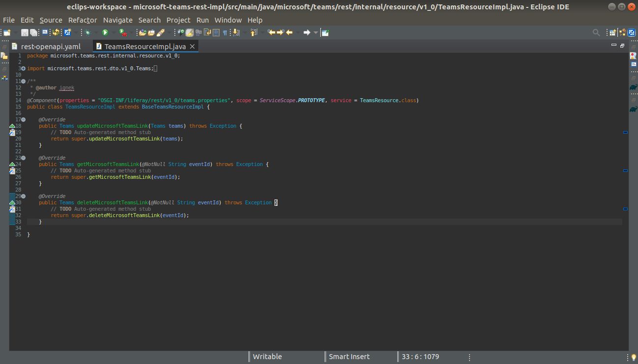The width and height of the screenshot is (638, 364).
Task: Toggle Word Wrap toolbar icon
Action: coord(207,32)
